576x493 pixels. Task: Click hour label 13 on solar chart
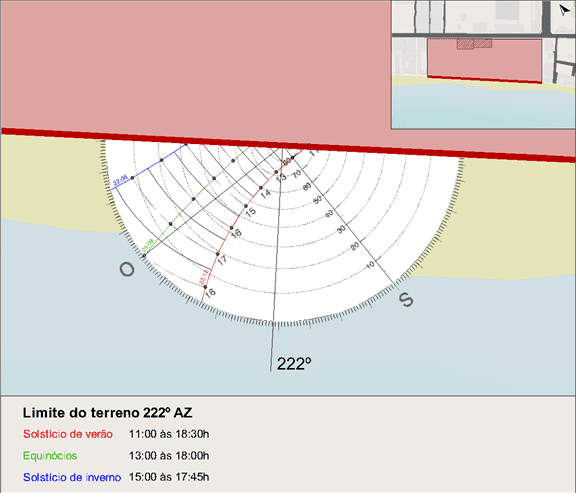pyautogui.click(x=281, y=177)
